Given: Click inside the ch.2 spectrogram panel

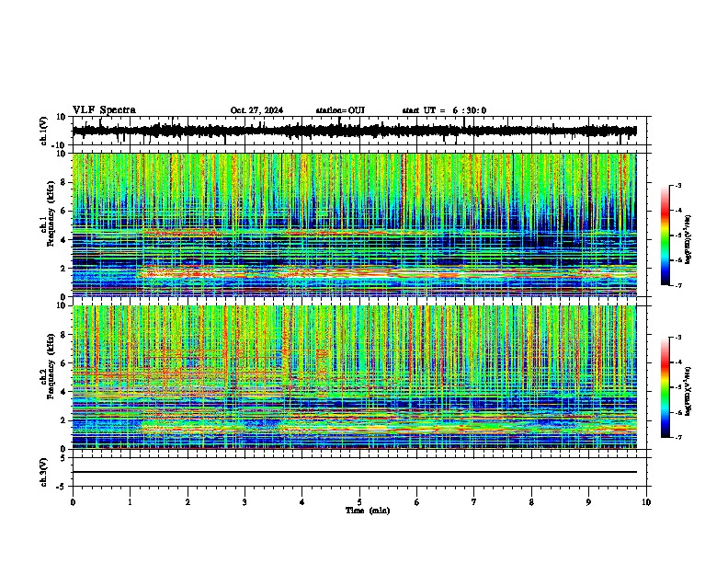Looking at the screenshot, I should (354, 377).
